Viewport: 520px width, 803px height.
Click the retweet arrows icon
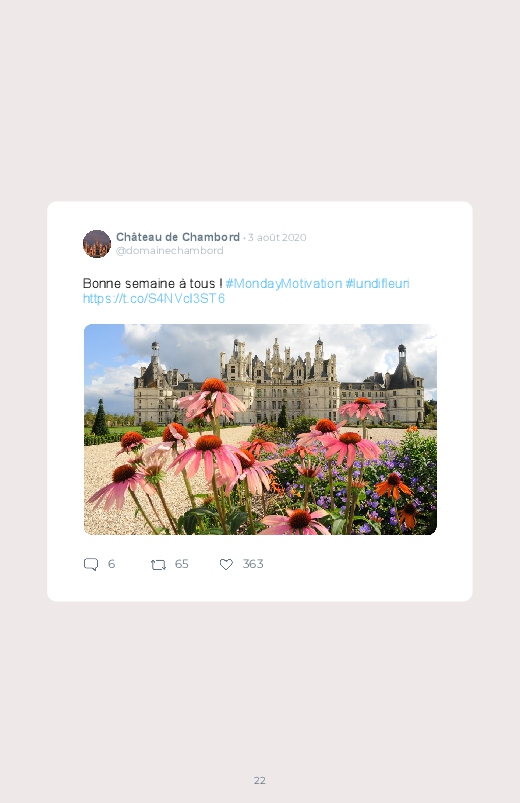click(x=158, y=565)
